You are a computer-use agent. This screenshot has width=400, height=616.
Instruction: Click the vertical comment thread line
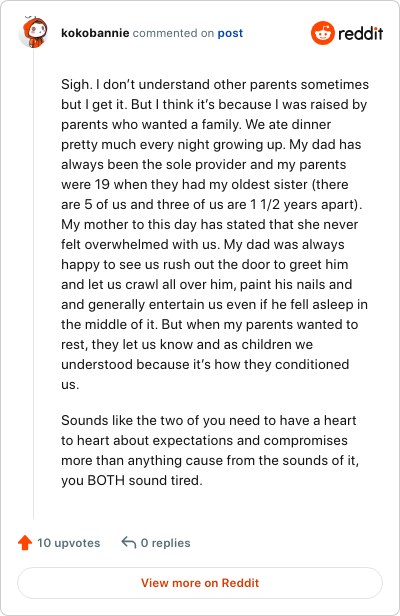pos(33,283)
